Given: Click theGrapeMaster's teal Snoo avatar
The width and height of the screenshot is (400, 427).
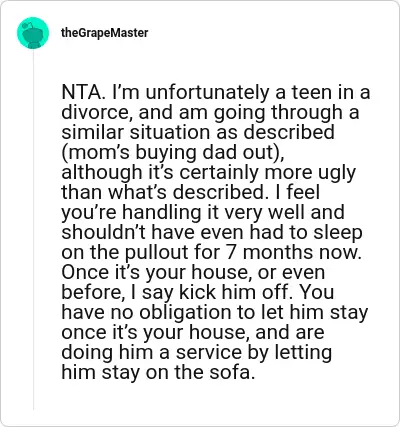Looking at the screenshot, I should pyautogui.click(x=33, y=33).
